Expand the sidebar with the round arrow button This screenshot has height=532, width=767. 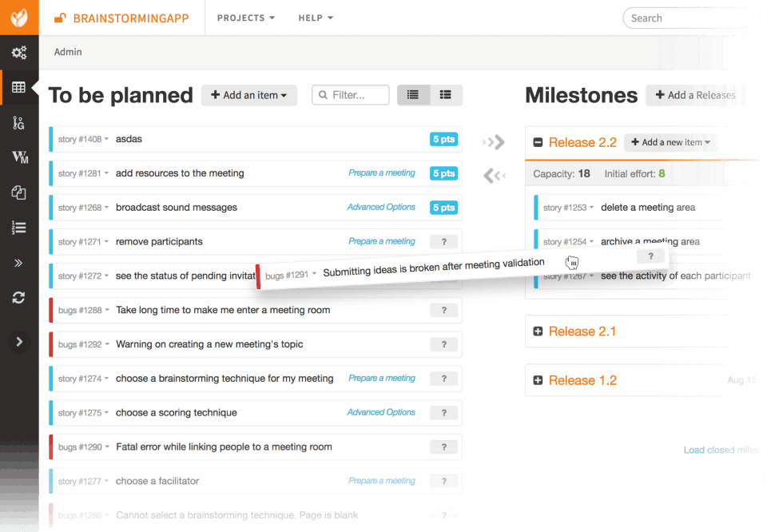point(19,342)
